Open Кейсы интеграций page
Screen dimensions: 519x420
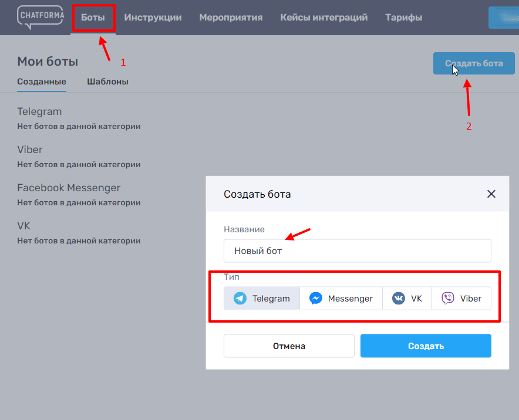[x=323, y=18]
